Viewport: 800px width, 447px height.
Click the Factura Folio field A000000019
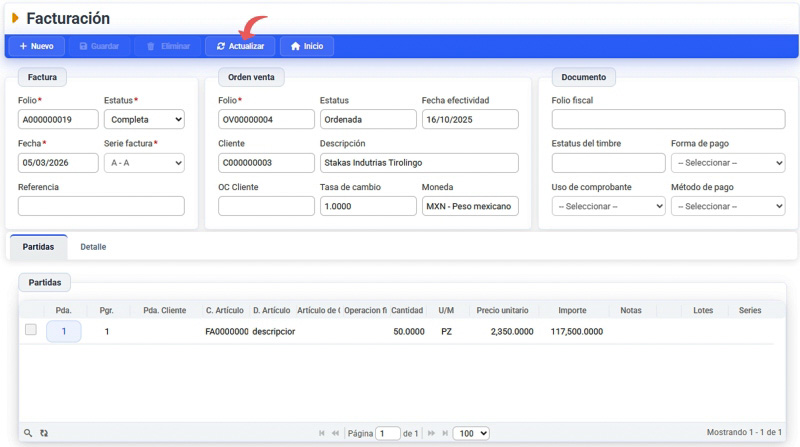[58, 119]
